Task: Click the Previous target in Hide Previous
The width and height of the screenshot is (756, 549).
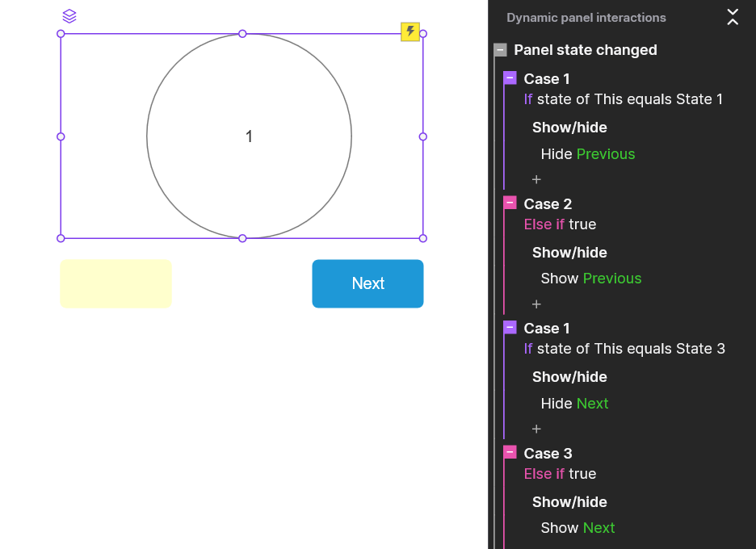Action: tap(605, 154)
